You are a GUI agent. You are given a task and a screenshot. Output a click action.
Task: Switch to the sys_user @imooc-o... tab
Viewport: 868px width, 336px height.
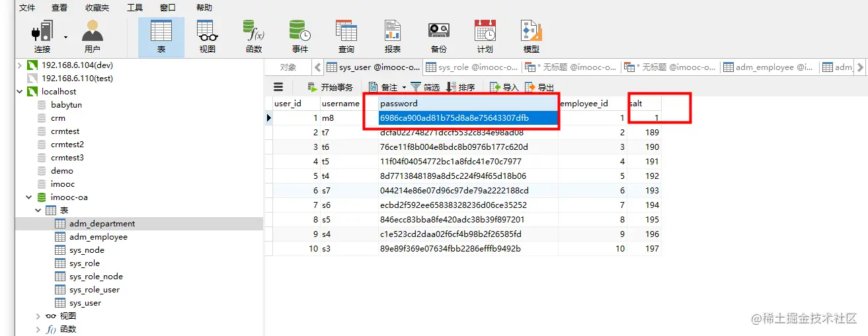[x=373, y=67]
